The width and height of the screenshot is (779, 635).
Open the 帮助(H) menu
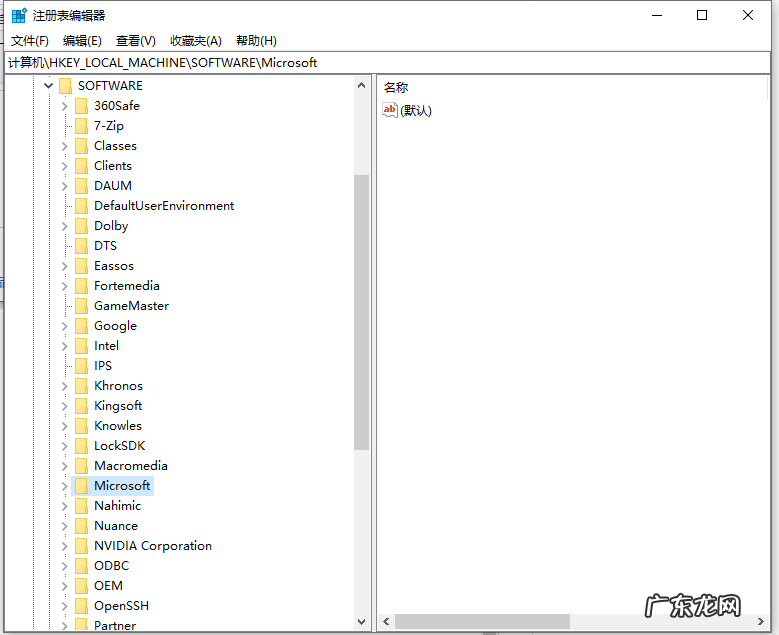click(256, 41)
